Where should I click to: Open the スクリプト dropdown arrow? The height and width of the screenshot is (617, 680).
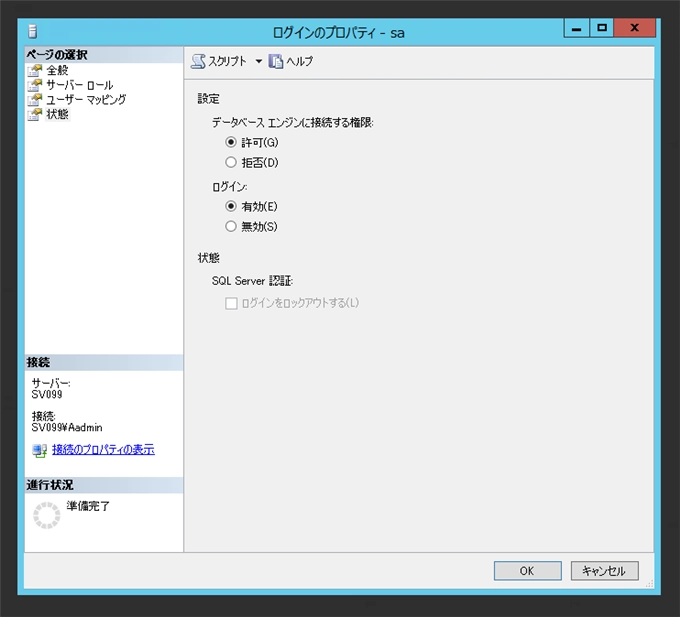click(258, 61)
